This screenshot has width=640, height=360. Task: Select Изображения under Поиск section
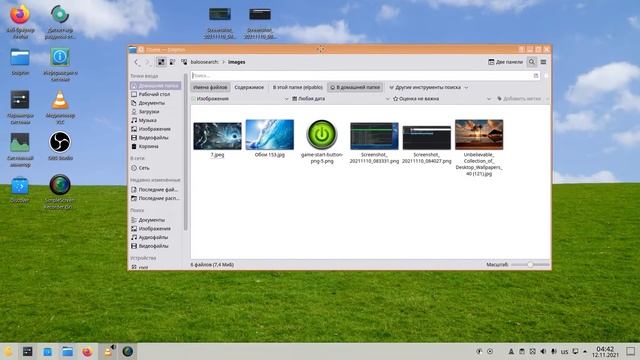(156, 229)
